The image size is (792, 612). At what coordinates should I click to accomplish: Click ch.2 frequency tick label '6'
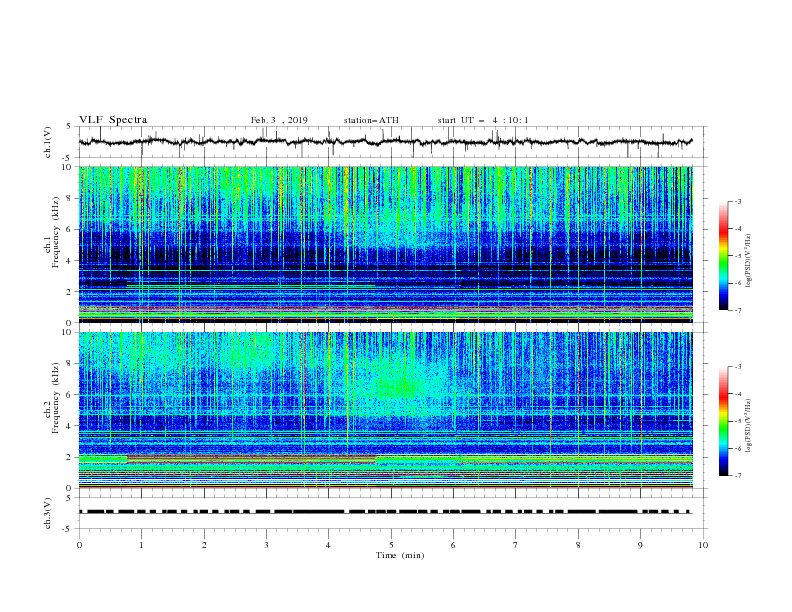(69, 394)
